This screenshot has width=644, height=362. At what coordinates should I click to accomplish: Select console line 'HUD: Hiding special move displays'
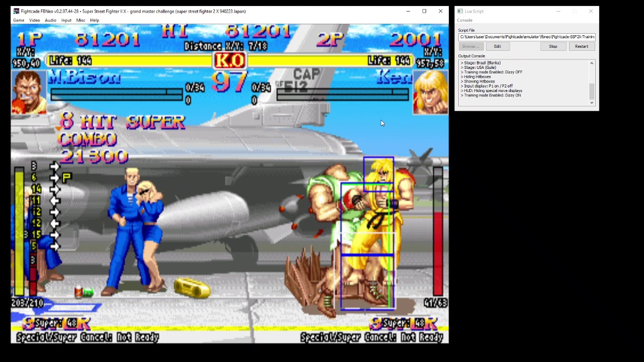pyautogui.click(x=491, y=91)
